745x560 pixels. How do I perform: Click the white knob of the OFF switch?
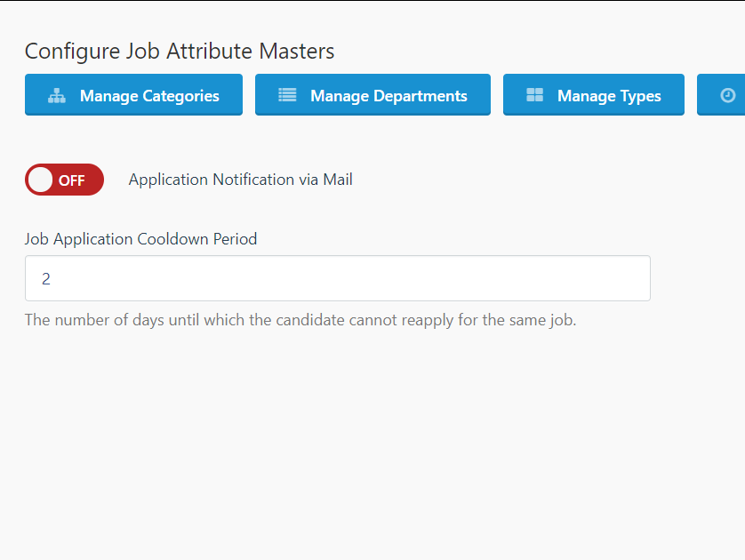click(x=40, y=180)
